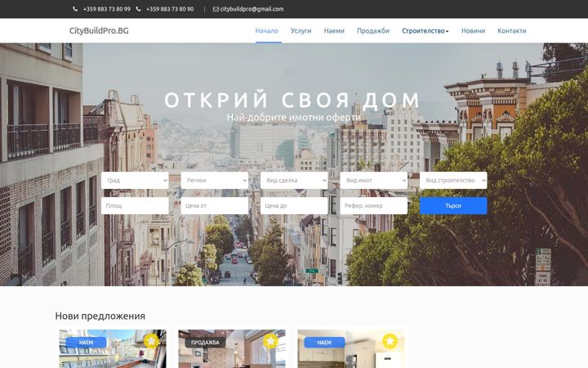
Task: Focus the Цена до input field
Action: click(294, 206)
